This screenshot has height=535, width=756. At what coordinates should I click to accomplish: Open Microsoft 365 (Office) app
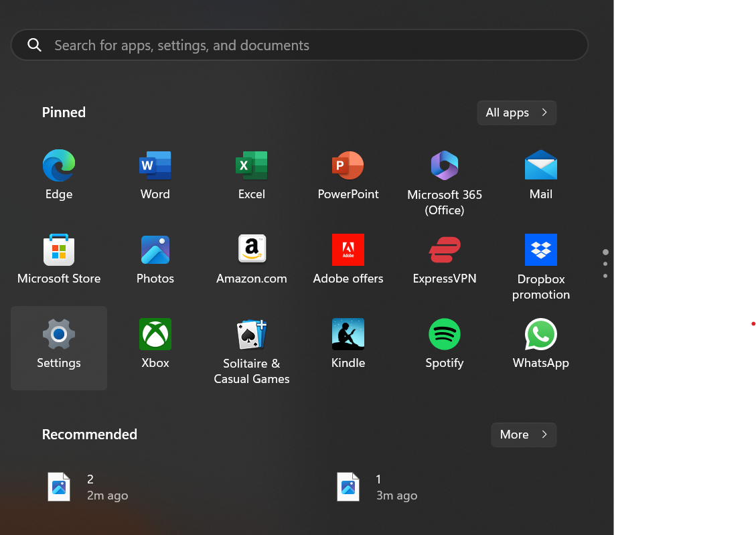(444, 166)
